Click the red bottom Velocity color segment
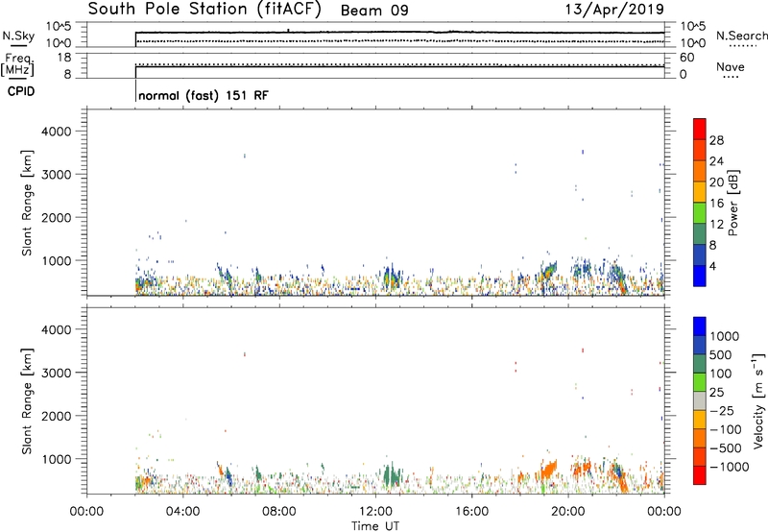Image resolution: width=768 pixels, height=532 pixels. tap(700, 475)
